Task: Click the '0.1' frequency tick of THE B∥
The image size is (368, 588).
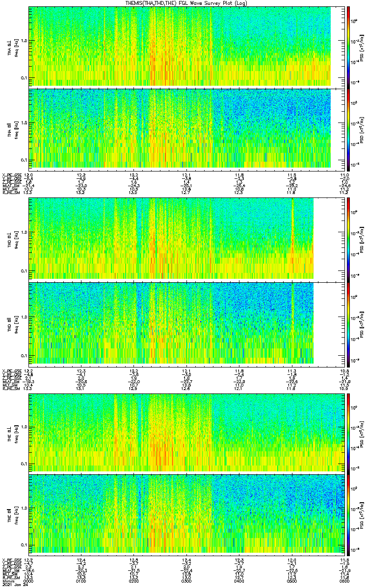Action: point(24,545)
